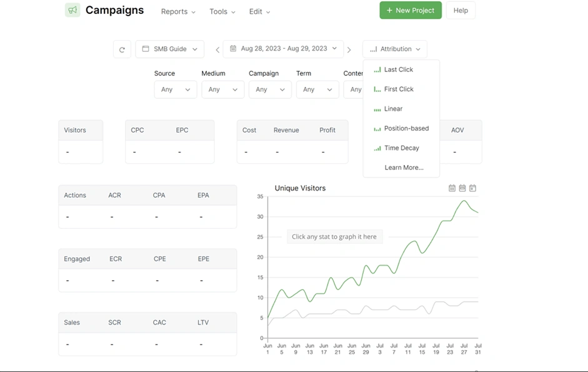This screenshot has width=588, height=372.
Task: Open the Source filter dropdown
Action: pos(175,89)
